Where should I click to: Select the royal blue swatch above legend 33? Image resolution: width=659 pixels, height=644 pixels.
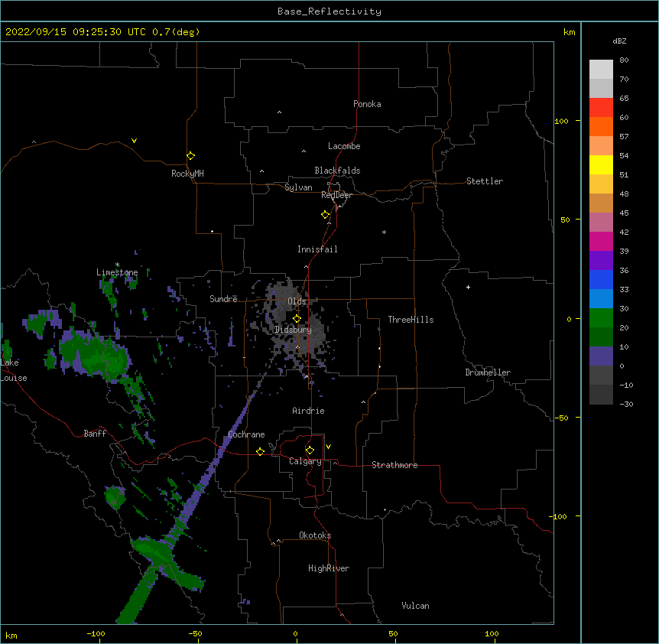601,279
